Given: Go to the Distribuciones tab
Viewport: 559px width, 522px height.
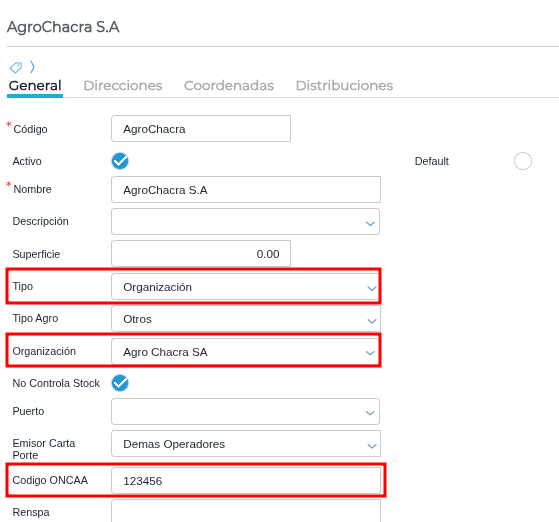Looking at the screenshot, I should [344, 86].
